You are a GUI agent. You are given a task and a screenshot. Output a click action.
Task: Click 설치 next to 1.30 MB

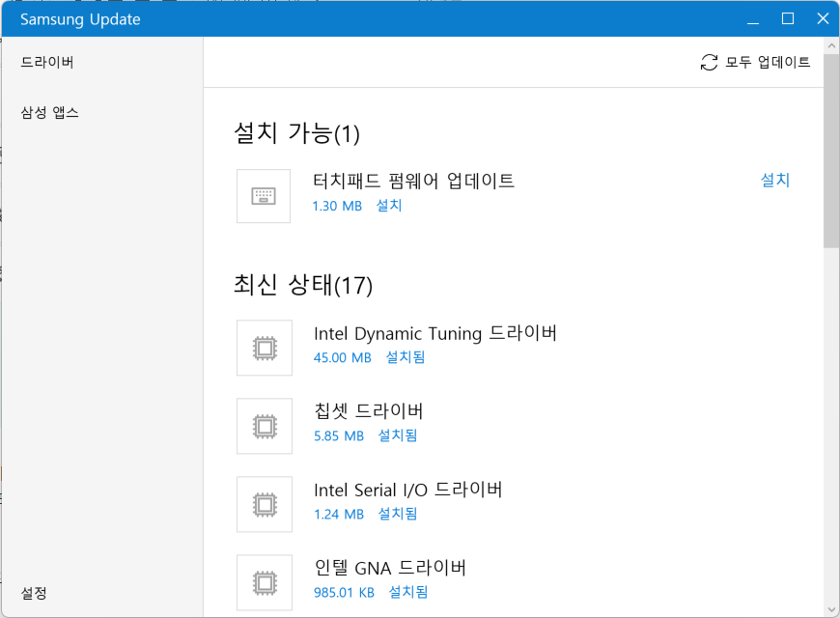pos(389,206)
